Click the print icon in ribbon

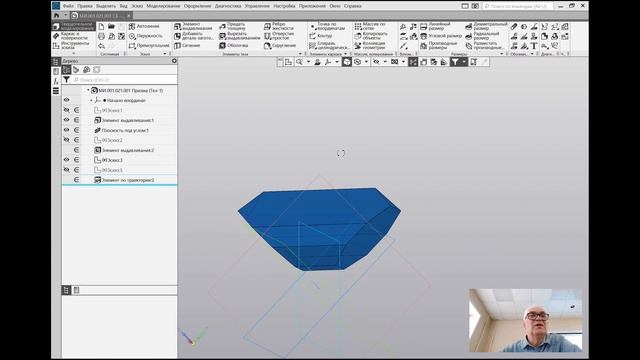point(101,36)
